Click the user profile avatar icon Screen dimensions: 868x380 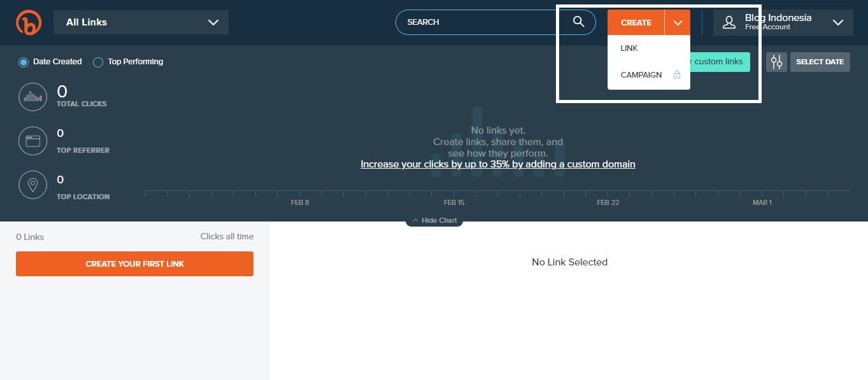(729, 22)
